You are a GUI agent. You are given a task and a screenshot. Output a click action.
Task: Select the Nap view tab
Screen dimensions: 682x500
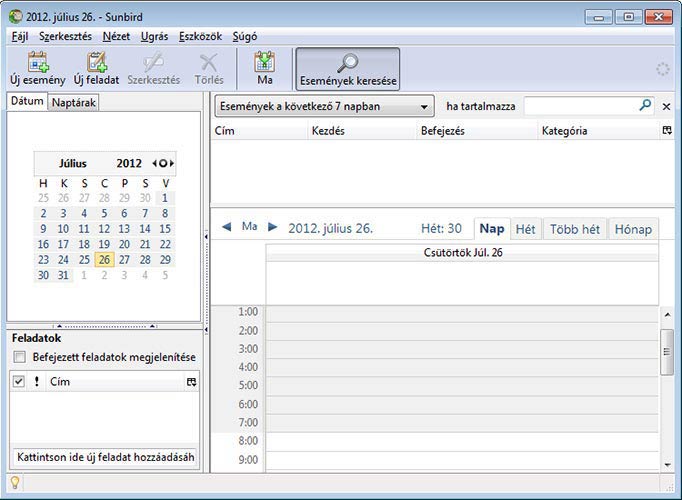tap(491, 228)
